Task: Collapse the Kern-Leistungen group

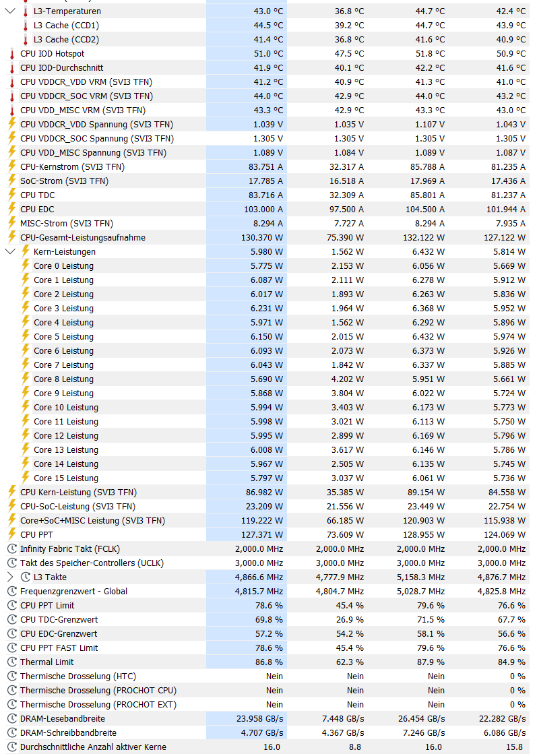Action: 10,251
